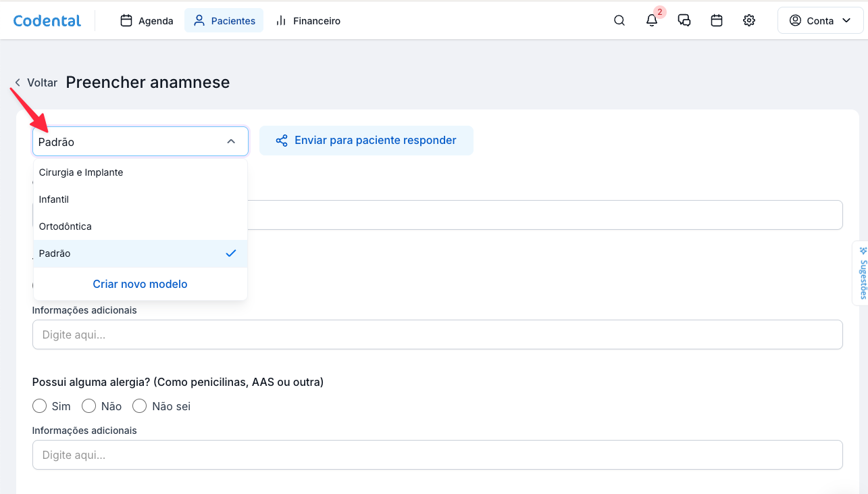Screen dimensions: 868x494
Task: Select the Sim allergy radio button
Action: pyautogui.click(x=40, y=406)
